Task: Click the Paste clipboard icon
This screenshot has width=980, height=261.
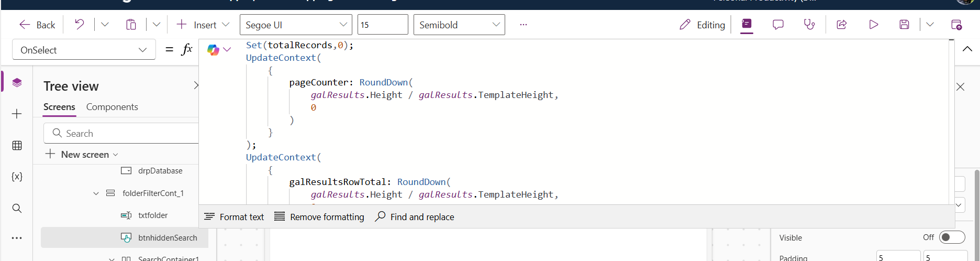Action: tap(131, 25)
